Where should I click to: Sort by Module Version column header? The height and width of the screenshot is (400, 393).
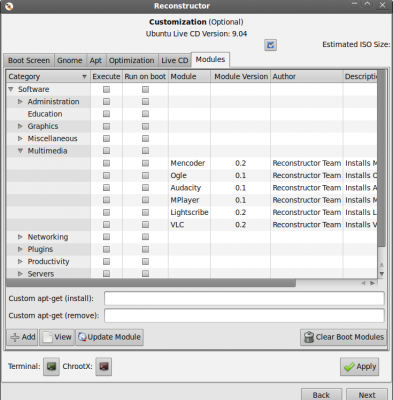point(241,77)
